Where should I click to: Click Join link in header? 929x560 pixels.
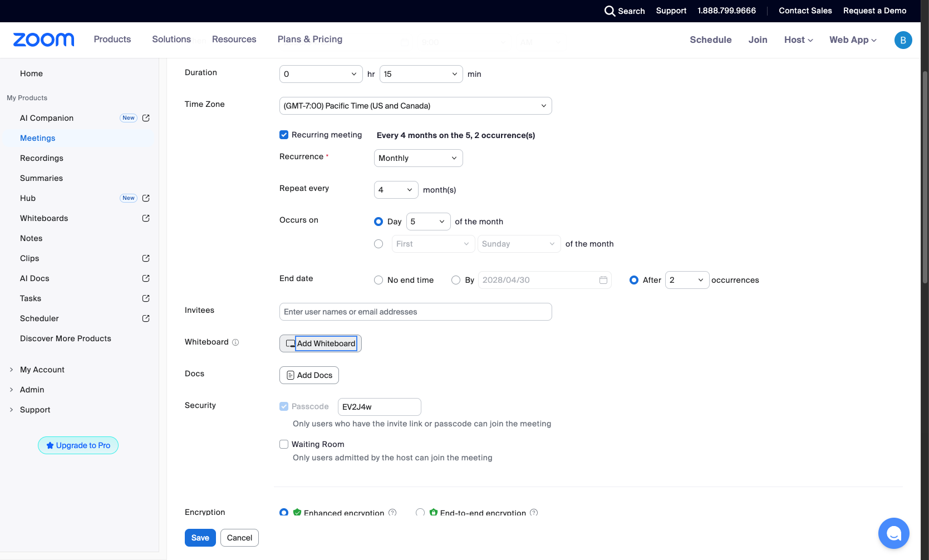[x=758, y=40]
